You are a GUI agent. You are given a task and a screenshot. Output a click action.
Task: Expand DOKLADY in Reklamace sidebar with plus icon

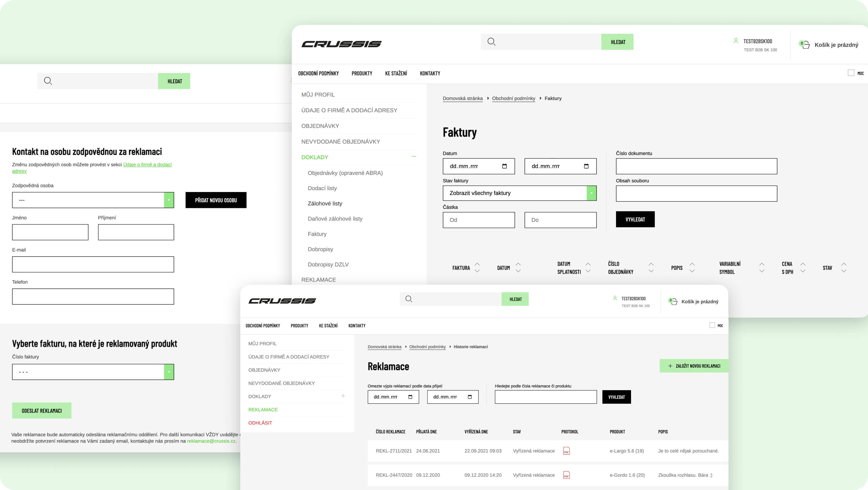(343, 396)
